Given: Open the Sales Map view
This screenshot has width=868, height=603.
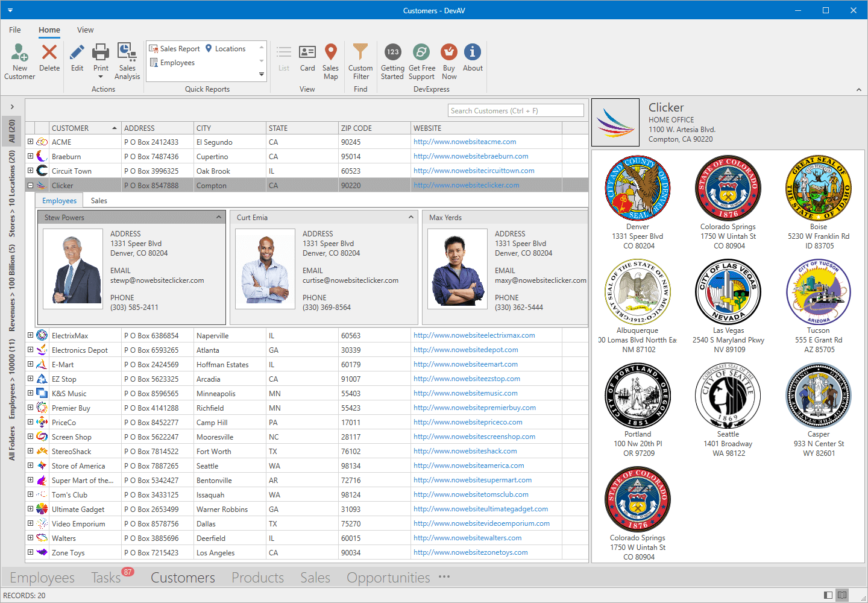Looking at the screenshot, I should pos(330,60).
